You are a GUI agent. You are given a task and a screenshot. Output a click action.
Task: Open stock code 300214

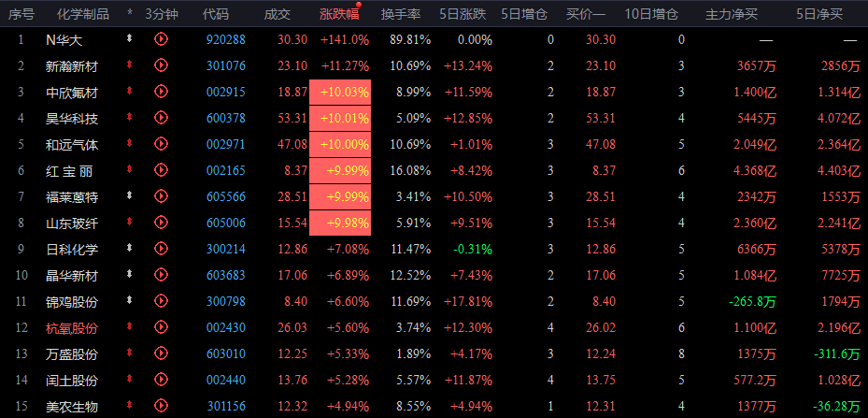pos(226,250)
